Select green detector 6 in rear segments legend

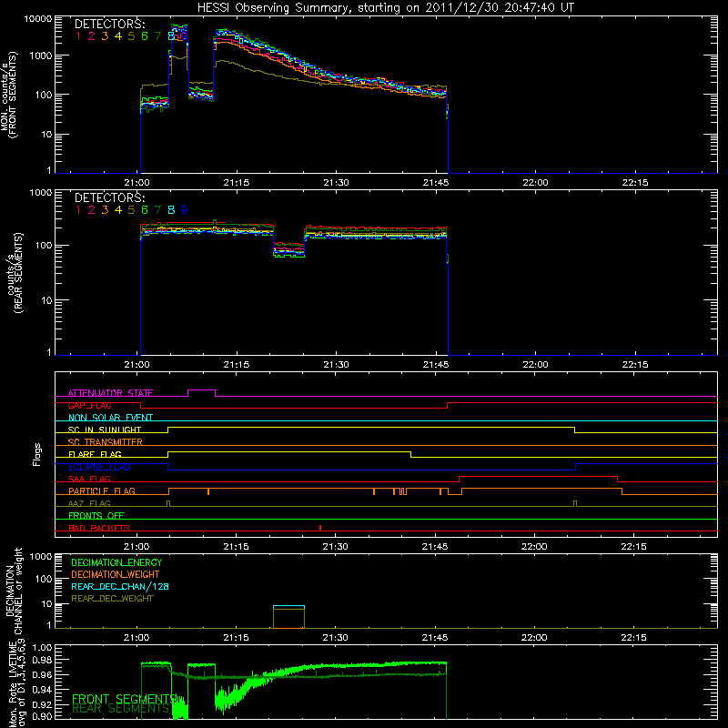pos(145,210)
